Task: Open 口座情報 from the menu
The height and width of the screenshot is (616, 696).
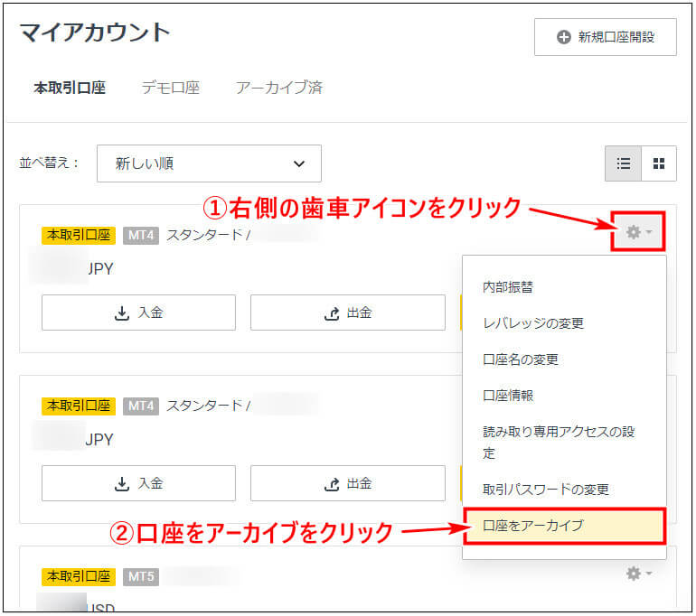Action: coord(508,395)
